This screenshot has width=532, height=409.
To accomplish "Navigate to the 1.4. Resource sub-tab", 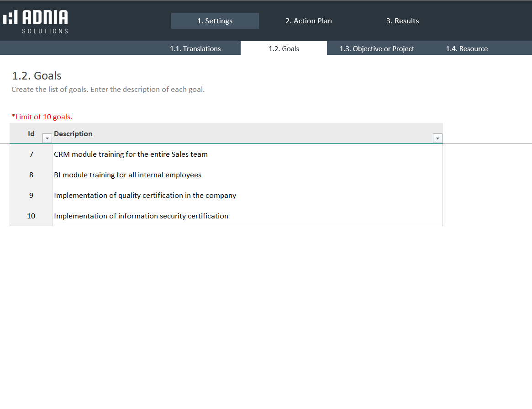I will coord(467,49).
